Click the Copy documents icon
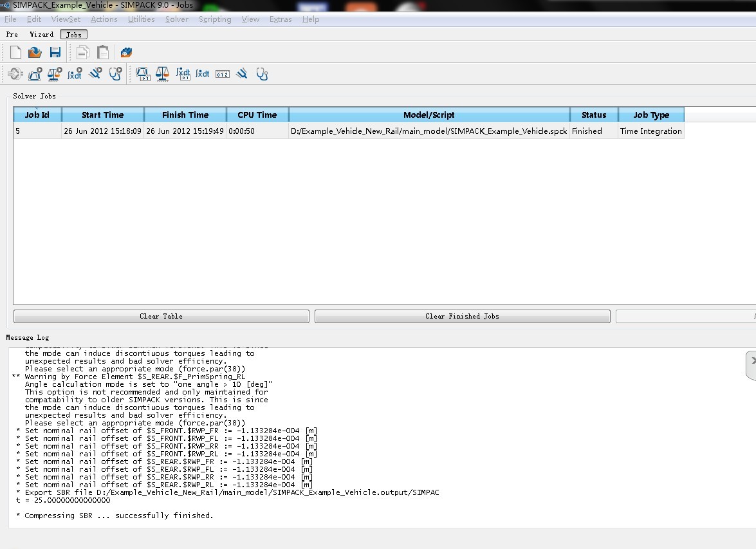 click(x=83, y=52)
